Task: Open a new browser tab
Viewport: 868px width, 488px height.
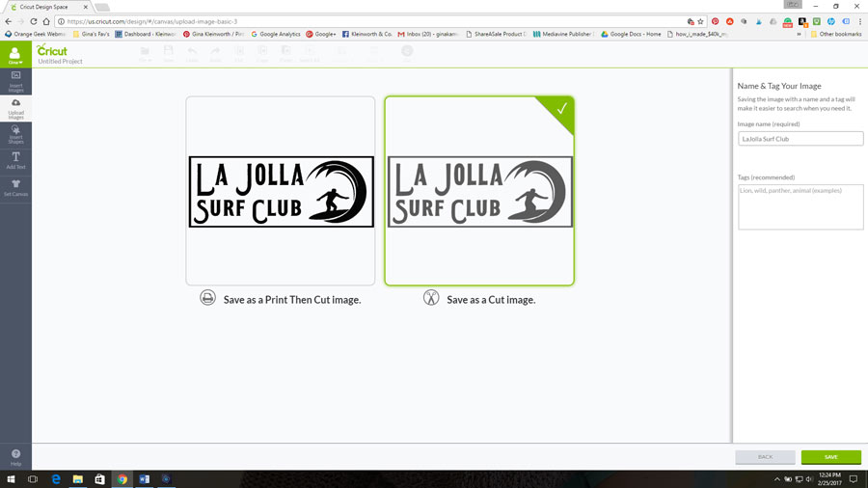Action: click(102, 7)
